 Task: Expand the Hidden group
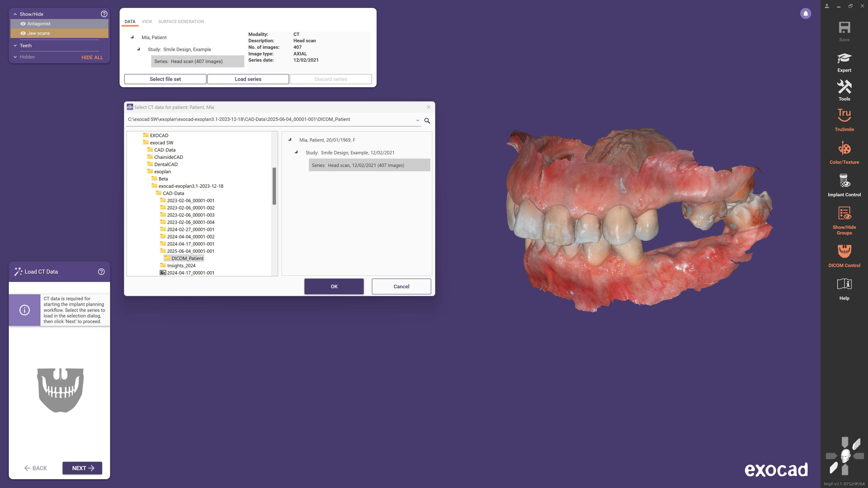click(x=15, y=57)
